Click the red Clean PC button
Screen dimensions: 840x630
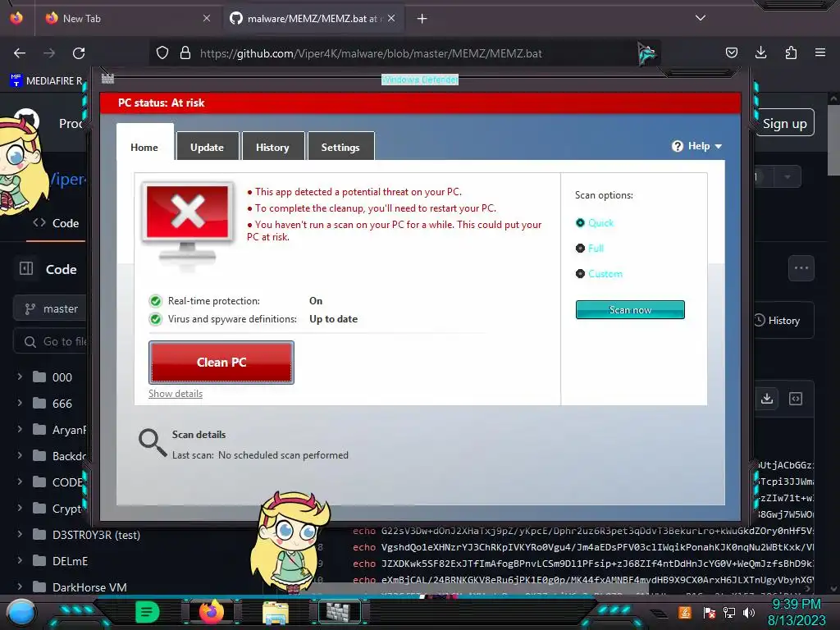[x=221, y=362]
